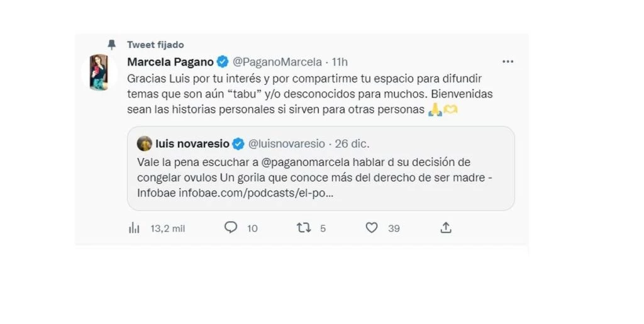Click the share upload icon
Screen dimensions: 644x324
point(446,228)
